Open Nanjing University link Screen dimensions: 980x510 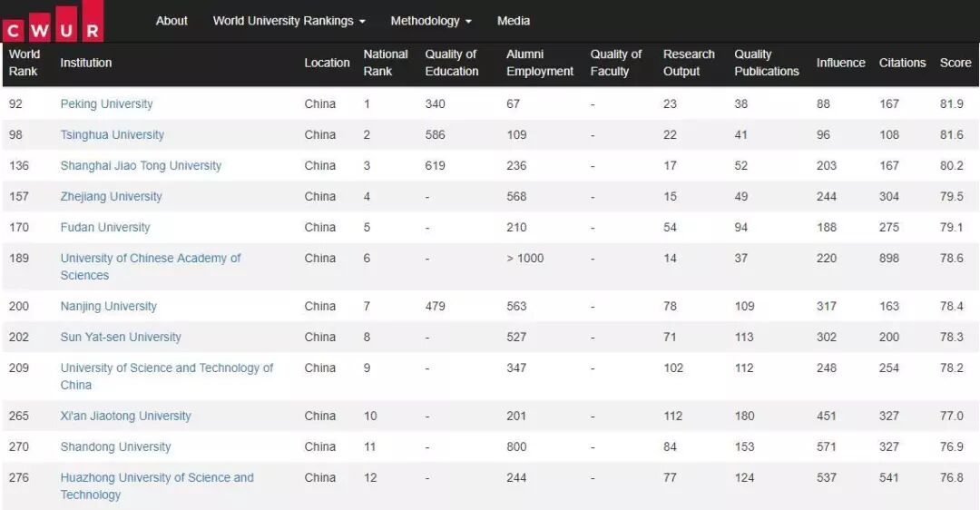[108, 306]
